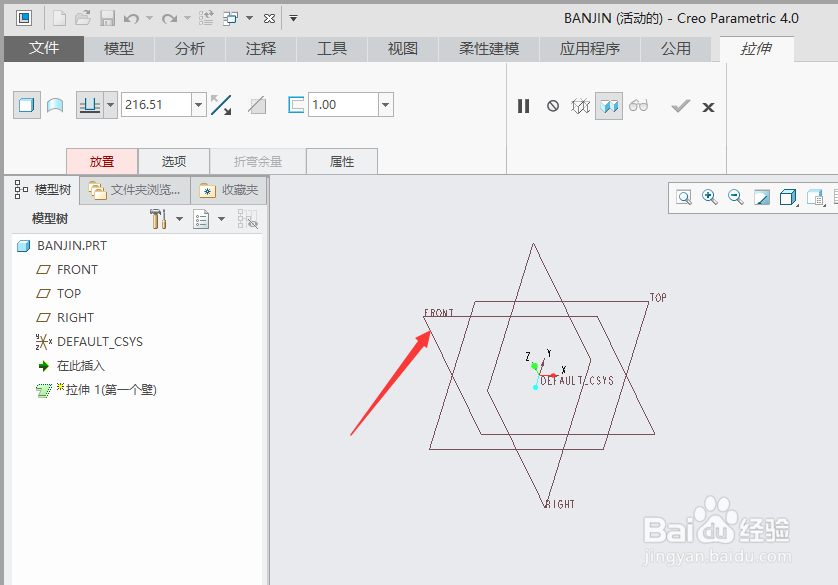Image resolution: width=838 pixels, height=585 pixels.
Task: Select the attached preview toggle
Action: click(x=609, y=106)
